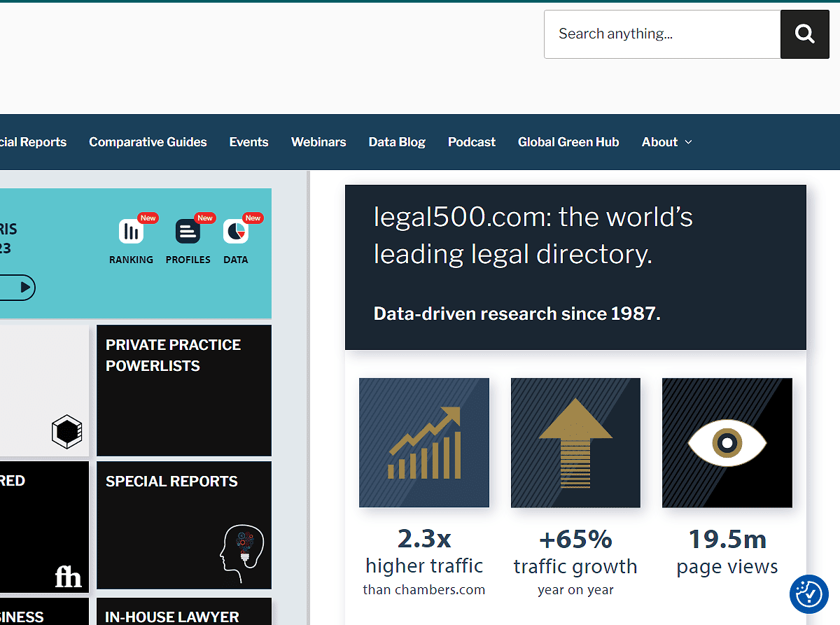This screenshot has height=625, width=840.
Task: Open the Special Reports tile
Action: pyautogui.click(x=183, y=525)
